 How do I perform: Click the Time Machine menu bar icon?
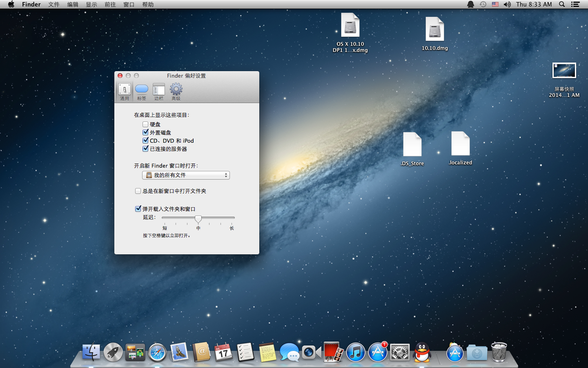click(x=483, y=4)
